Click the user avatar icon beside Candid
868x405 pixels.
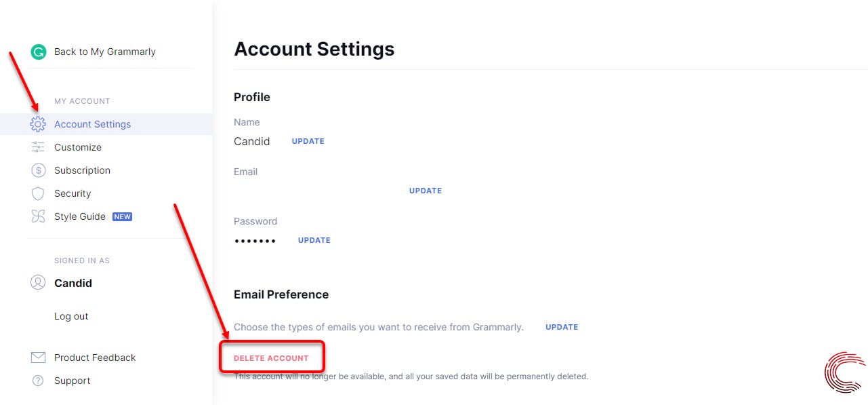coord(38,283)
